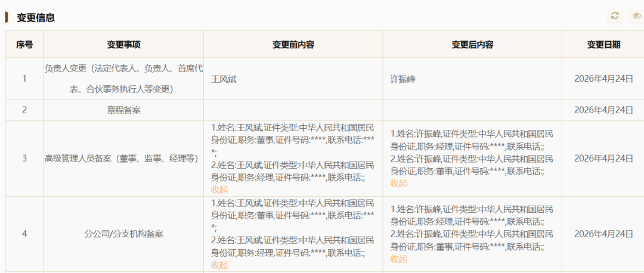Click the 变更信息 section title
Viewport: 644px width, 273px height.
[x=36, y=18]
